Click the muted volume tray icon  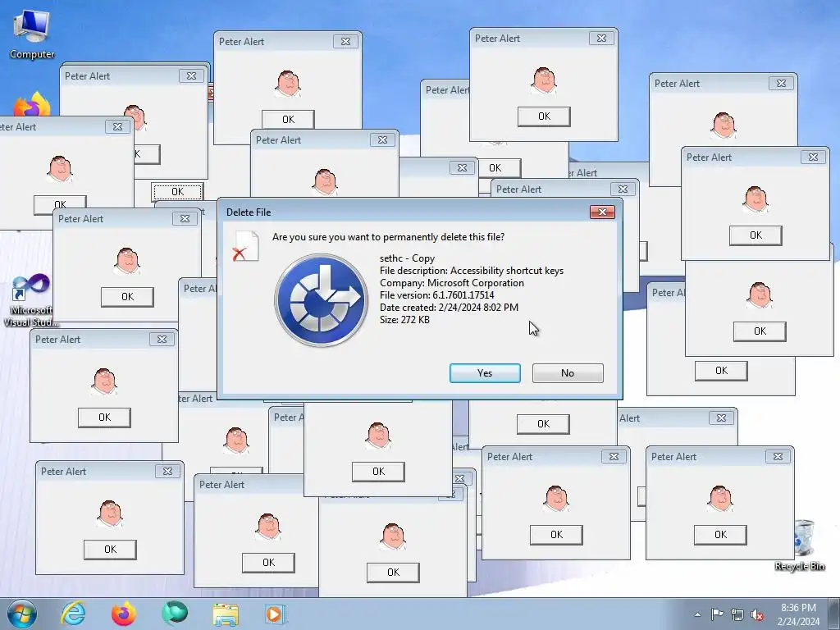tap(757, 614)
